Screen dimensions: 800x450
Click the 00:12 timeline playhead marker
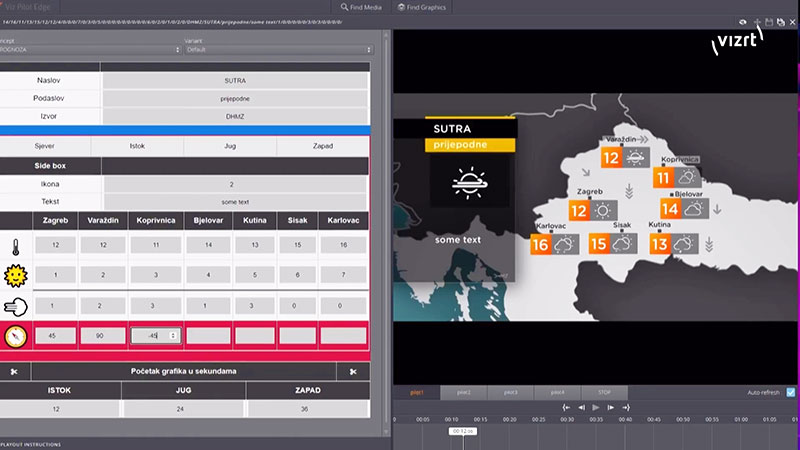462,431
